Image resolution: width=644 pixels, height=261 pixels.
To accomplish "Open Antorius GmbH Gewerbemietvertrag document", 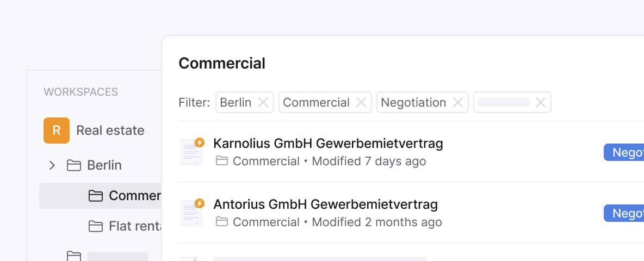I will coord(325,204).
